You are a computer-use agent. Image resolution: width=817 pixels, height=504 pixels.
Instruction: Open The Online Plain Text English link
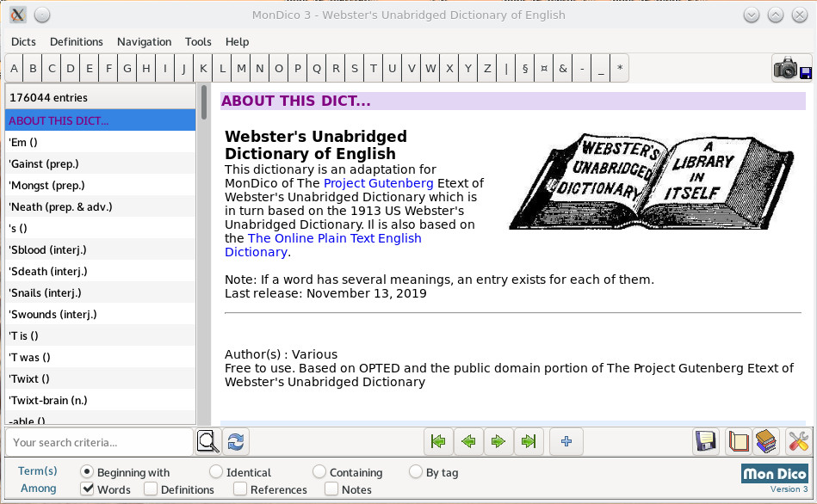[x=335, y=238]
